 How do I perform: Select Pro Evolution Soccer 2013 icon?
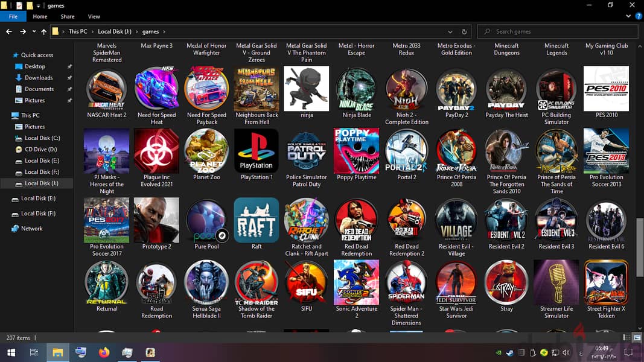pos(606,151)
